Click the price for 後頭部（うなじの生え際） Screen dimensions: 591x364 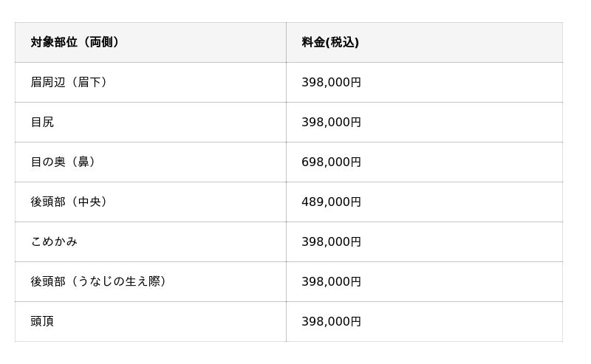tap(331, 281)
